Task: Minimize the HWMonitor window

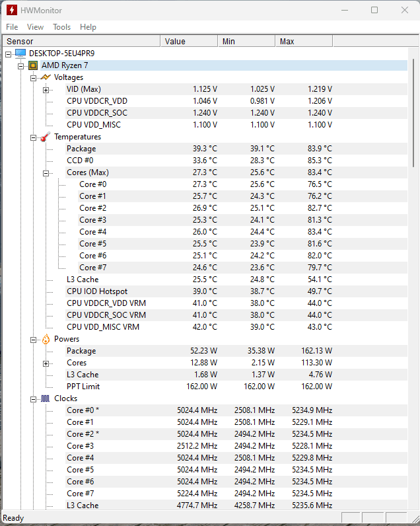Action: [x=345, y=10]
